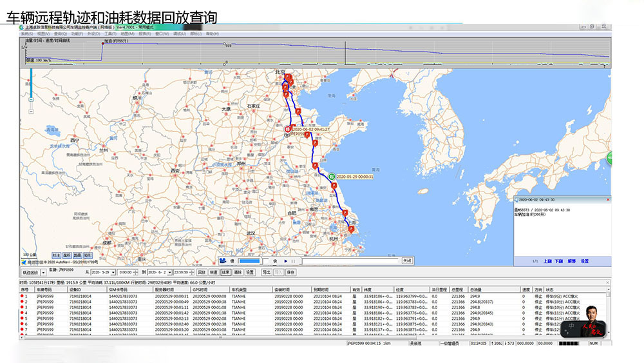Click the 快速 button

pyautogui.click(x=214, y=272)
